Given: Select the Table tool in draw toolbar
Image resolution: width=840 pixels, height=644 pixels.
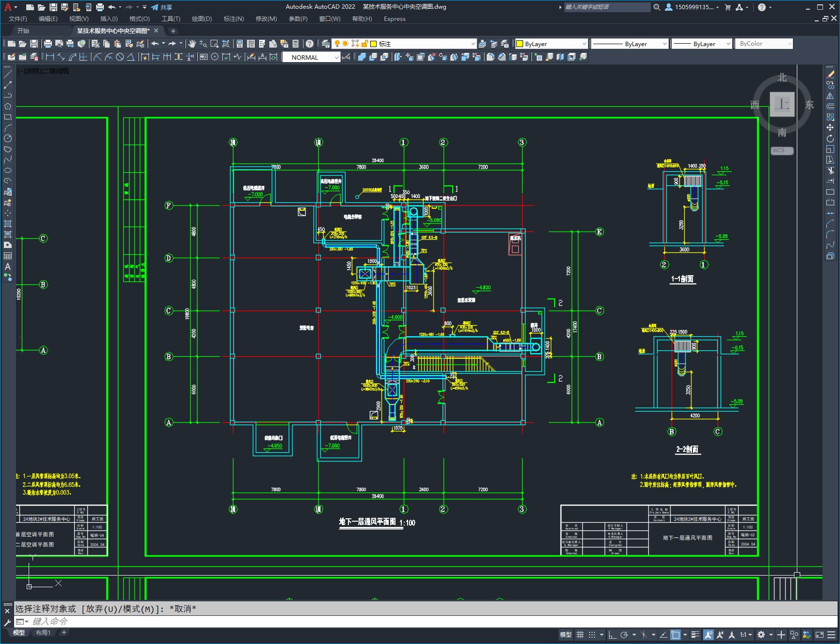Looking at the screenshot, I should (x=8, y=256).
